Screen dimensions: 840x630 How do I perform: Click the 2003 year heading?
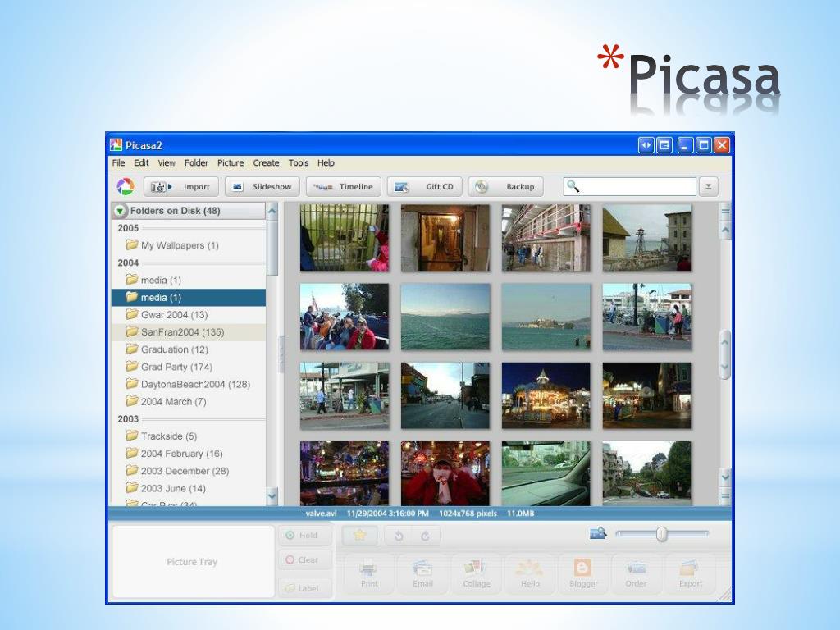click(x=128, y=419)
